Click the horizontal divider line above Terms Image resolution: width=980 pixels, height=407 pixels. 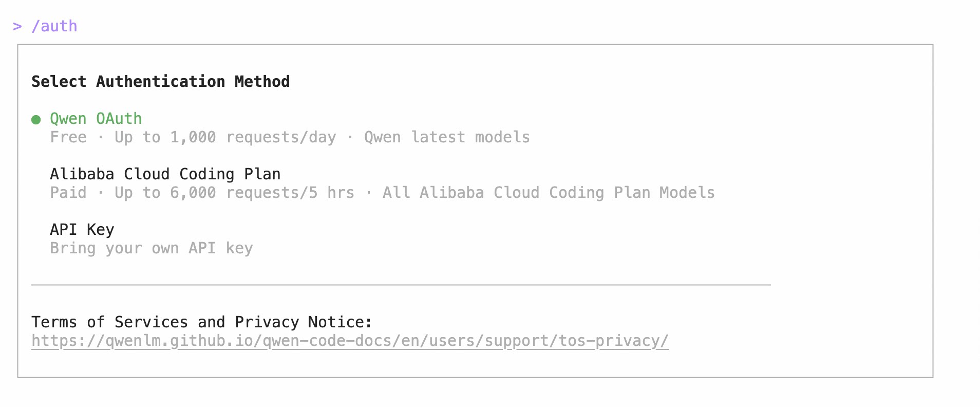click(401, 285)
